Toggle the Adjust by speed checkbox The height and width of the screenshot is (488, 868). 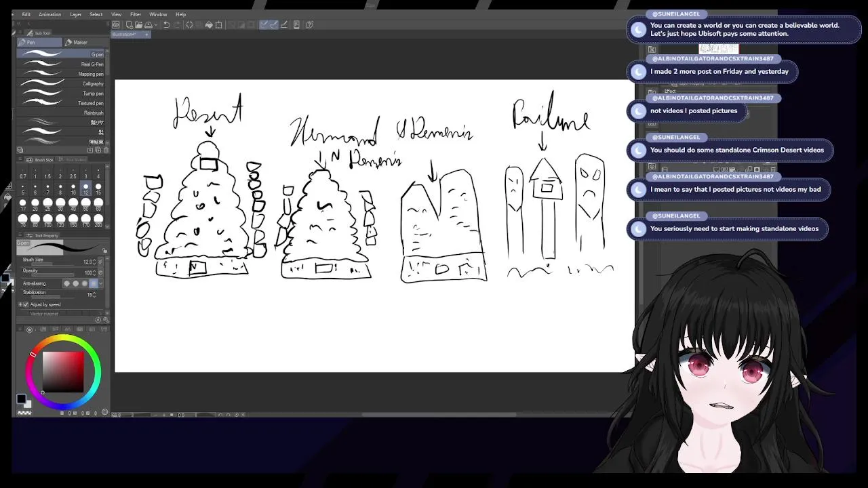tap(26, 304)
